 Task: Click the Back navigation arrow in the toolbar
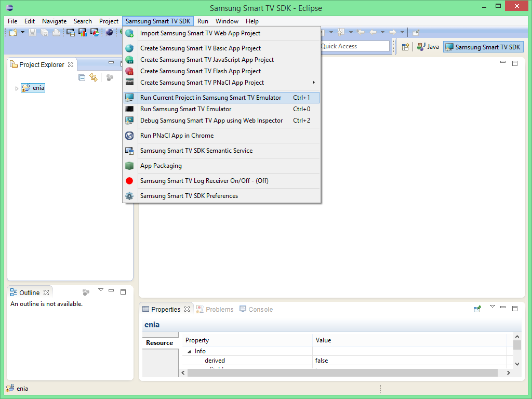point(373,32)
